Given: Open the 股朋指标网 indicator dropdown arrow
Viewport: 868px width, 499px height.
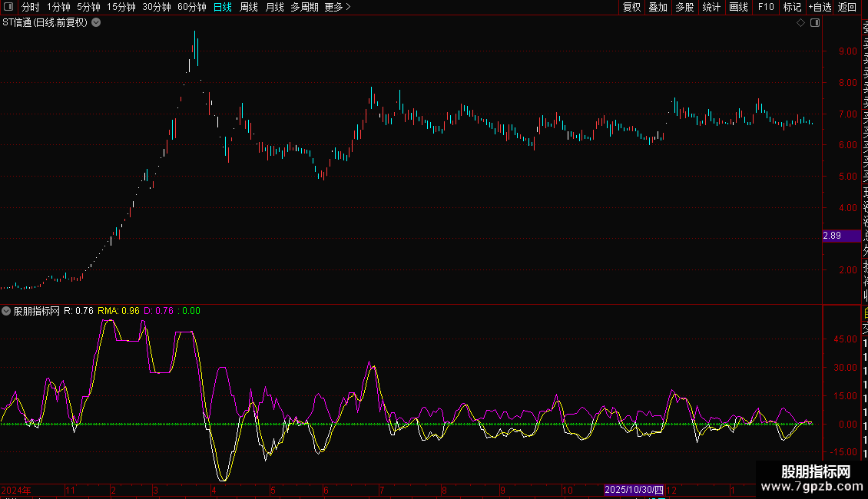Looking at the screenshot, I should pyautogui.click(x=6, y=311).
